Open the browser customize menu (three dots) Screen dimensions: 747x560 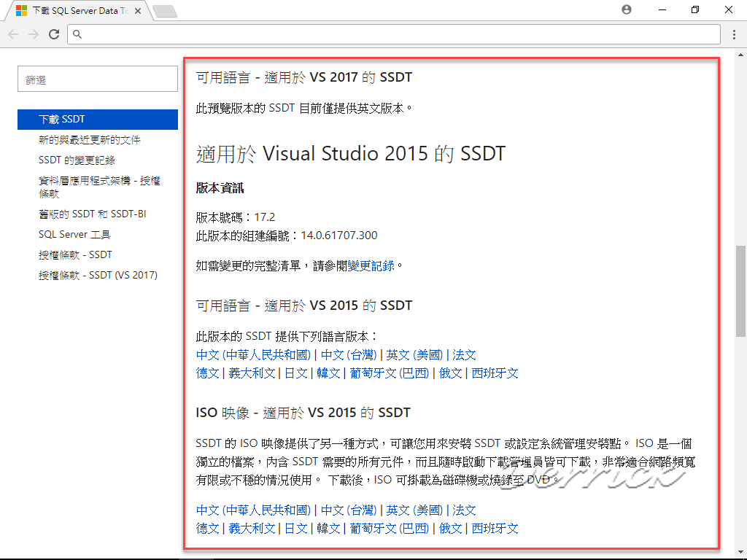(x=732, y=34)
